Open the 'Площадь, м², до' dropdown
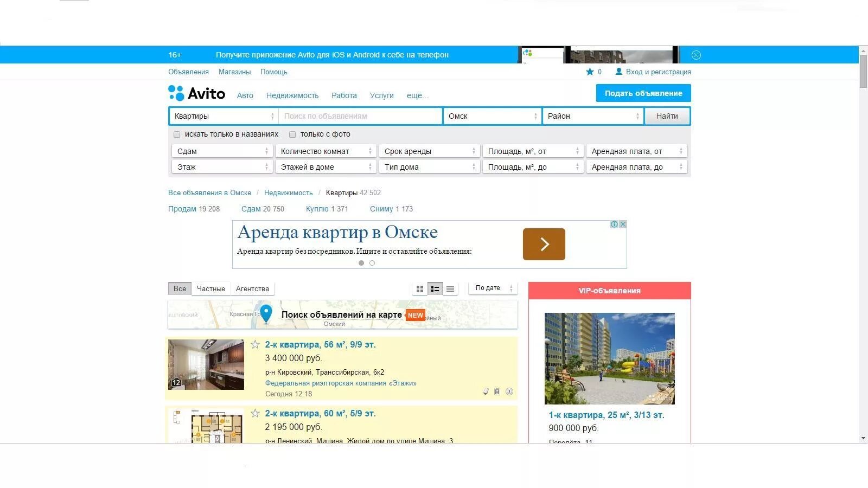Image resolution: width=868 pixels, height=488 pixels. click(x=533, y=167)
